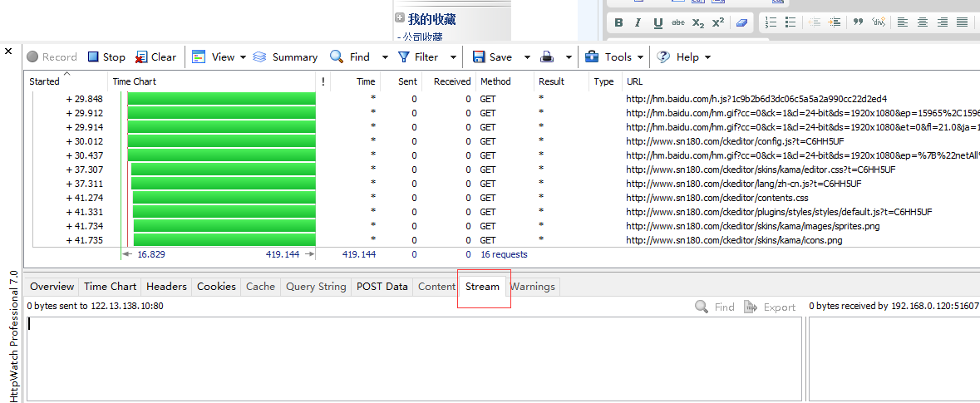Toggle italic formatting in the editor
The height and width of the screenshot is (403, 980).
[638, 22]
